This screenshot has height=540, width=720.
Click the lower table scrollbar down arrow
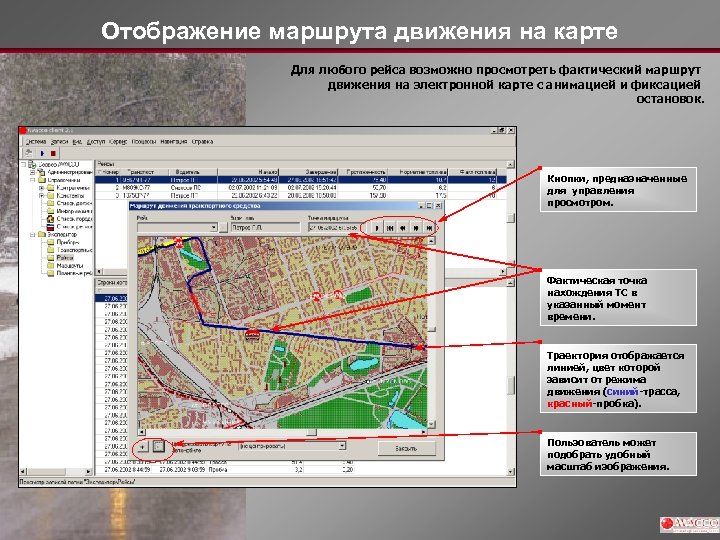pos(511,472)
